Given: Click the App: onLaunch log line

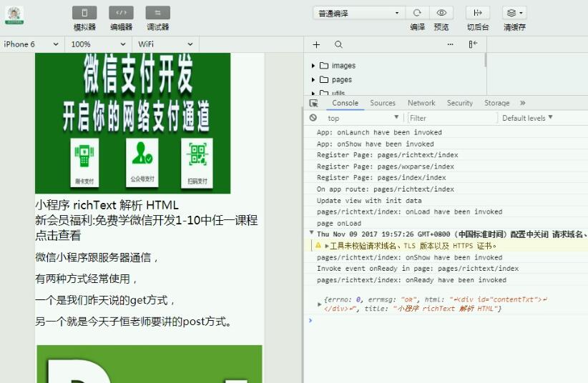Looking at the screenshot, I should coord(379,132).
